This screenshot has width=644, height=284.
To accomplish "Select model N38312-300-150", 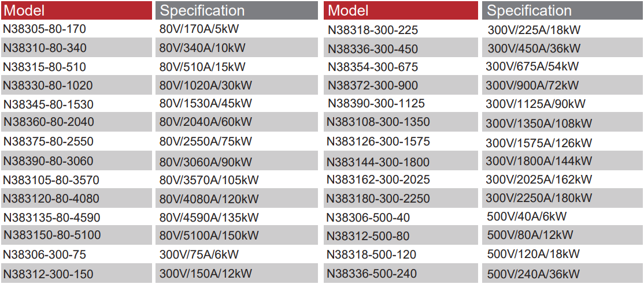I will (48, 274).
